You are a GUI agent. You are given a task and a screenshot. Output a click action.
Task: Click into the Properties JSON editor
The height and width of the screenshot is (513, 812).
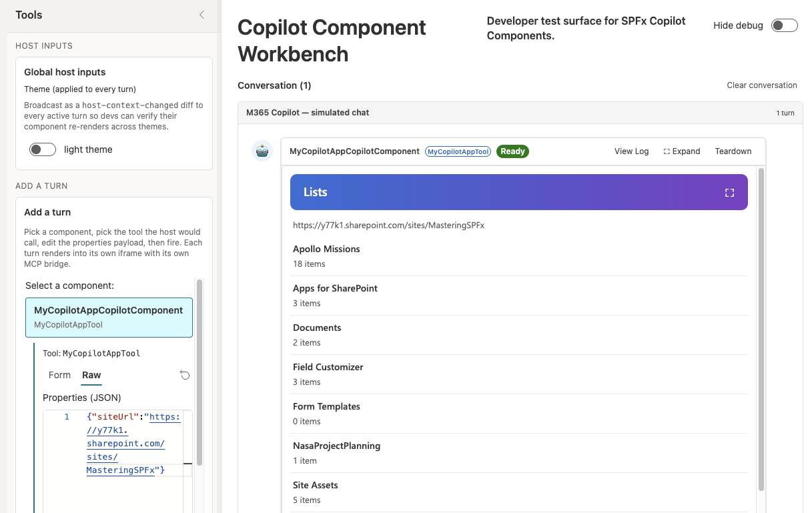(117, 460)
